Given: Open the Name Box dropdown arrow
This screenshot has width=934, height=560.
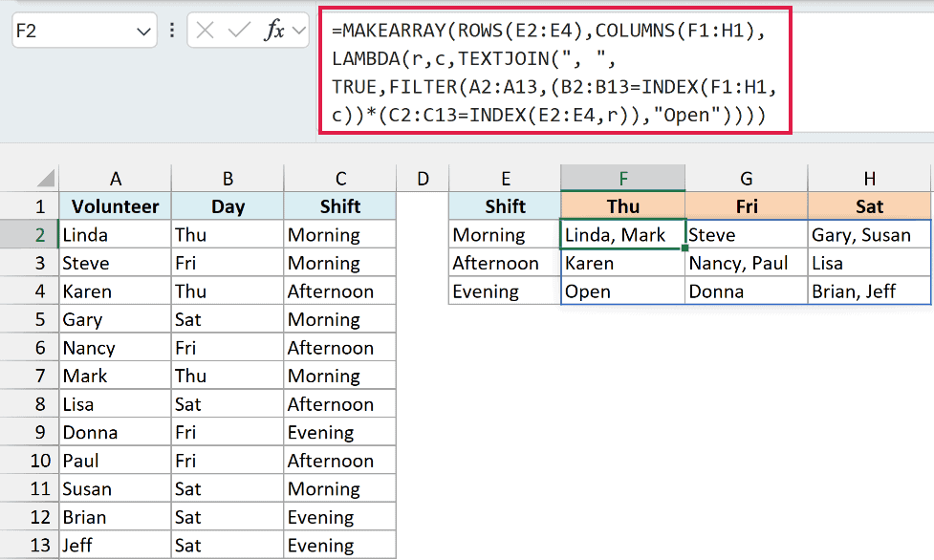Looking at the screenshot, I should [143, 31].
